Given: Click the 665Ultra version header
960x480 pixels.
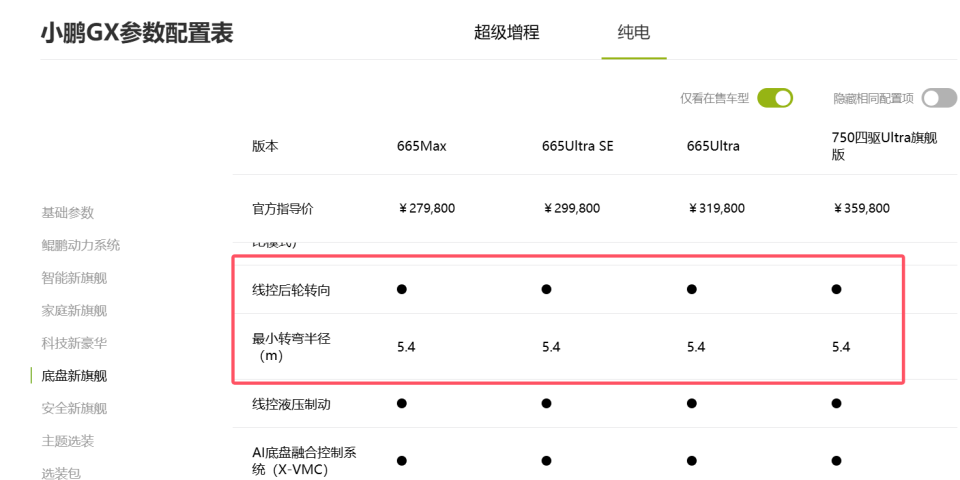Looking at the screenshot, I should [x=713, y=146].
